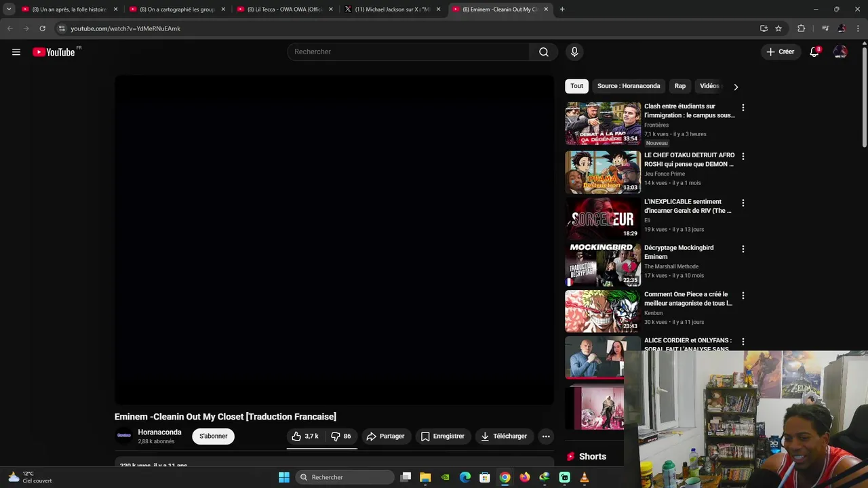The height and width of the screenshot is (488, 868).
Task: Open One Piece antagoniste video thumbnail
Action: pyautogui.click(x=603, y=311)
